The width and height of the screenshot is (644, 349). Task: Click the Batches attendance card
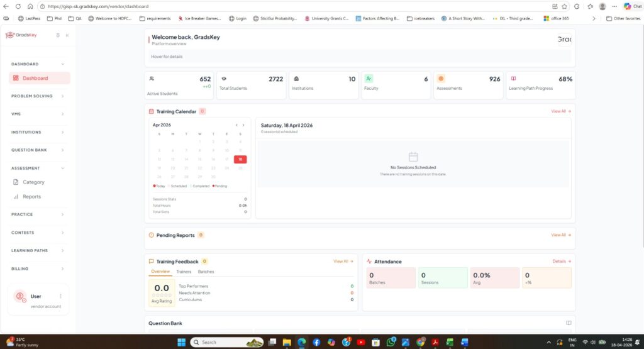click(x=391, y=278)
